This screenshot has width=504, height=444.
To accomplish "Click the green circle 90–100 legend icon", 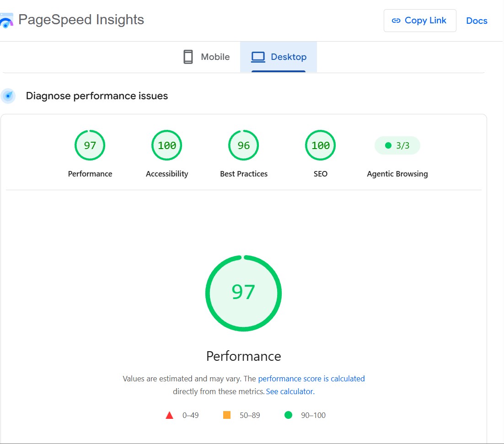I will (x=288, y=415).
